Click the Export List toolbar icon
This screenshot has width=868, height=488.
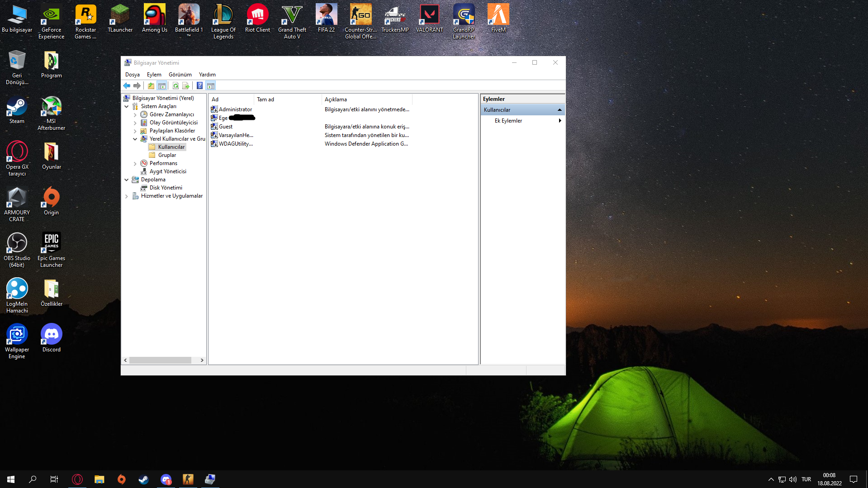[186, 86]
